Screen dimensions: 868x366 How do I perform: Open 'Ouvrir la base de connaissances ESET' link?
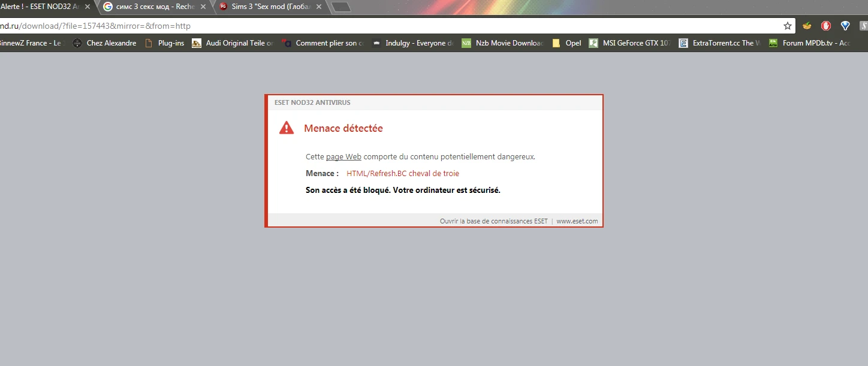(x=493, y=221)
